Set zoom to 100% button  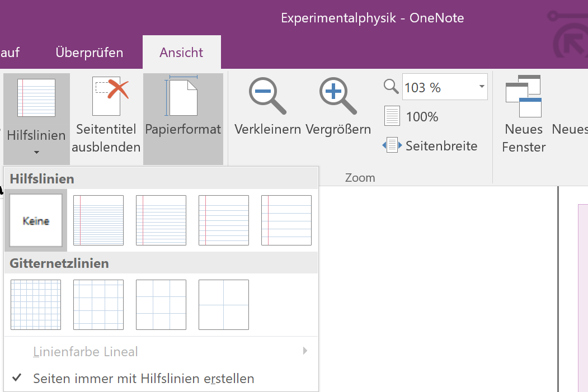click(x=412, y=117)
